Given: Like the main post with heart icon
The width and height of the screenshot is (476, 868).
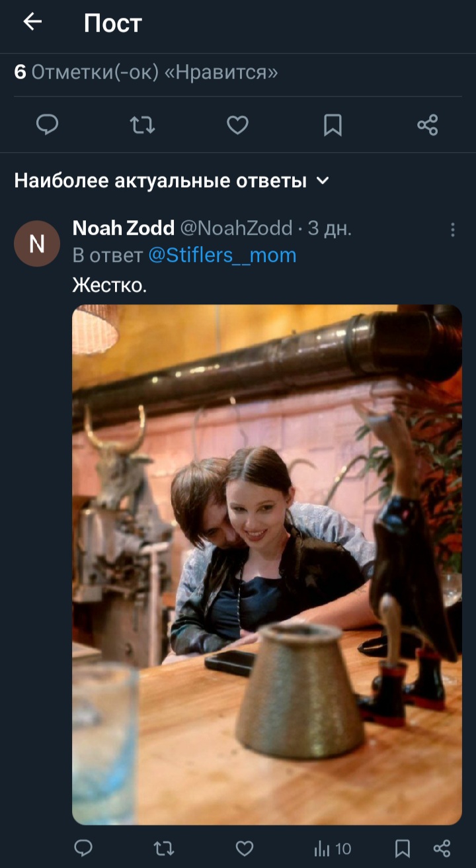Looking at the screenshot, I should (237, 124).
